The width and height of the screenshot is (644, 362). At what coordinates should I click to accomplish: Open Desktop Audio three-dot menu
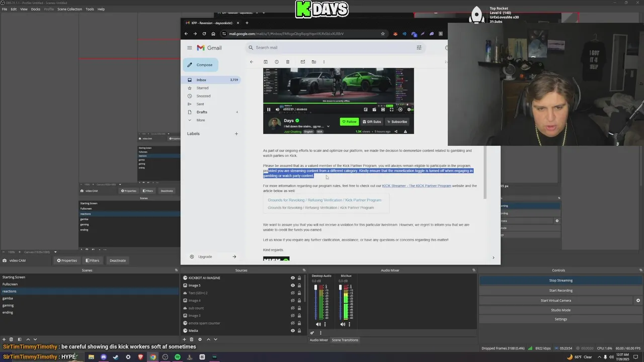[325, 324]
